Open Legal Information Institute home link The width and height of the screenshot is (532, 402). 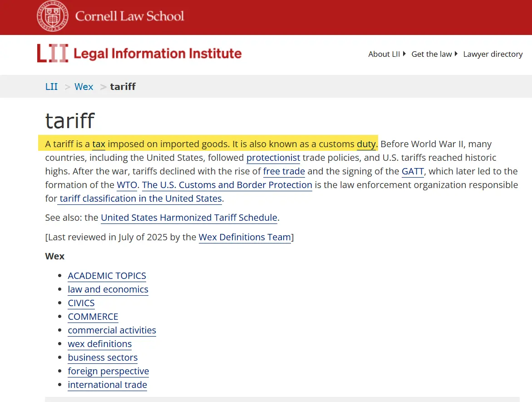(x=158, y=54)
